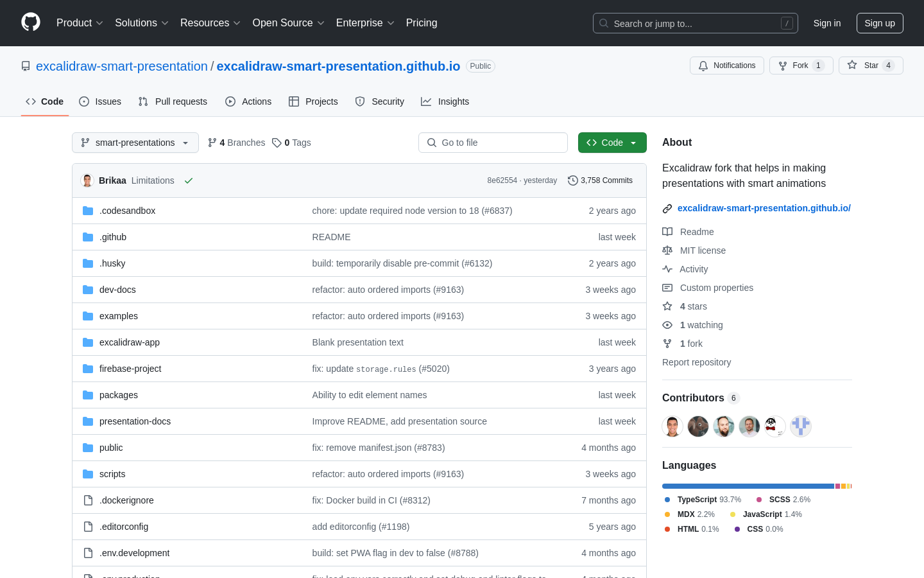The height and width of the screenshot is (578, 924).
Task: Click the TypeScript 93.7% language entry
Action: point(703,500)
